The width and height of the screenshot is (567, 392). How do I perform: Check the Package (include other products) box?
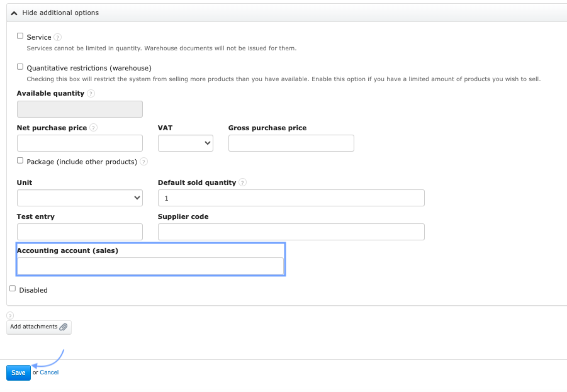coord(20,161)
